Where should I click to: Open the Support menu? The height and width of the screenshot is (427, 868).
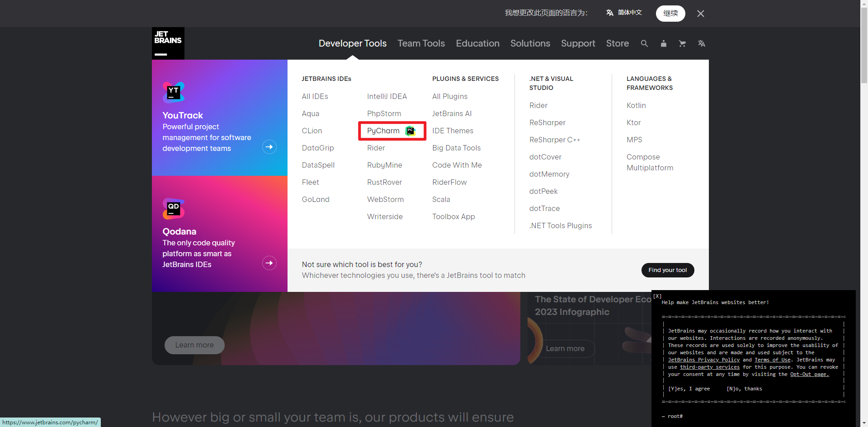tap(578, 43)
